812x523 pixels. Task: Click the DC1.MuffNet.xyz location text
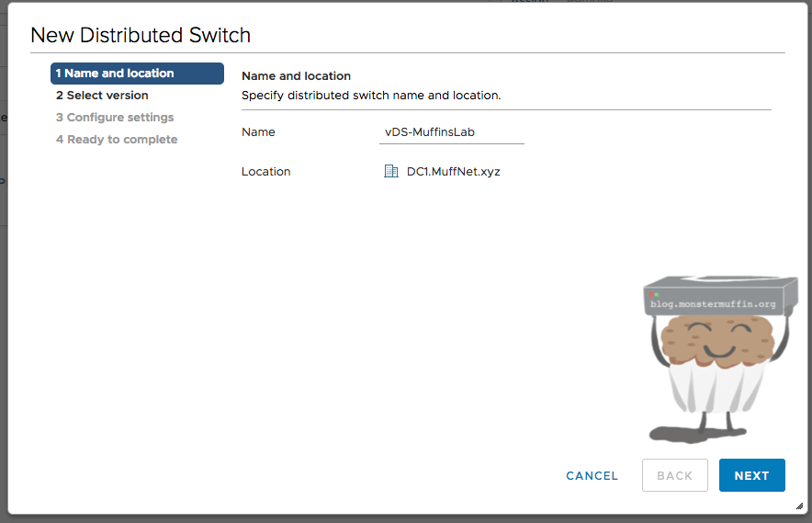click(453, 171)
